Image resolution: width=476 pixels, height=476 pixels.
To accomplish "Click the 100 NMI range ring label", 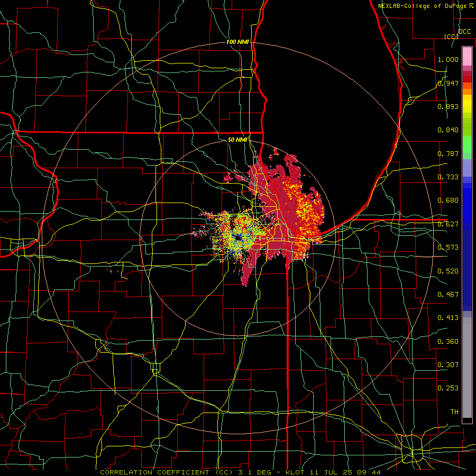I will pyautogui.click(x=237, y=42).
